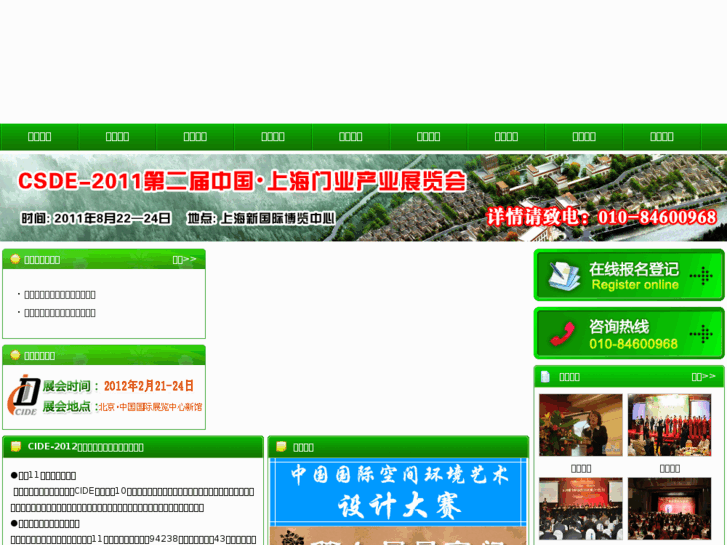The image size is (727, 545).
Task: Click the yellow bulb icon above CIDE logo panel
Action: (x=15, y=355)
